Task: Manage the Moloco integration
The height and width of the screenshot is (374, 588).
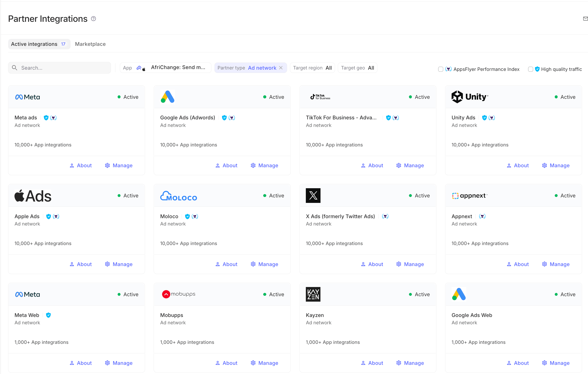Action: [x=264, y=264]
